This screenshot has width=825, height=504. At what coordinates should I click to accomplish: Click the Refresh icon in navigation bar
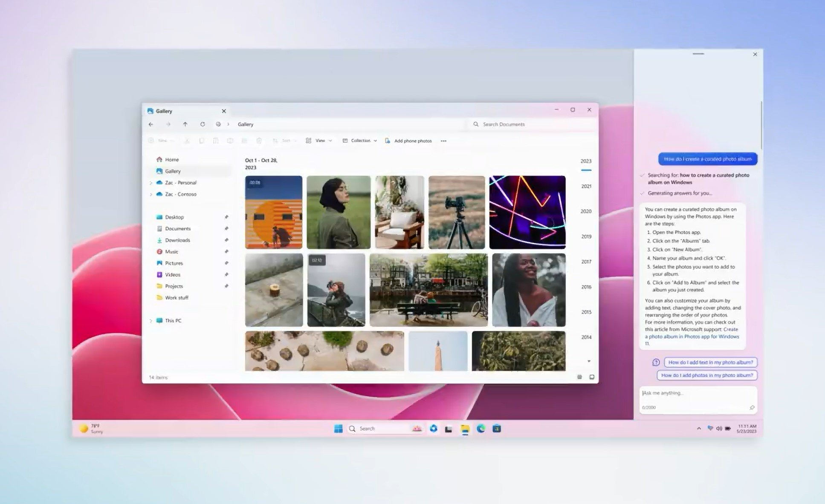tap(203, 124)
